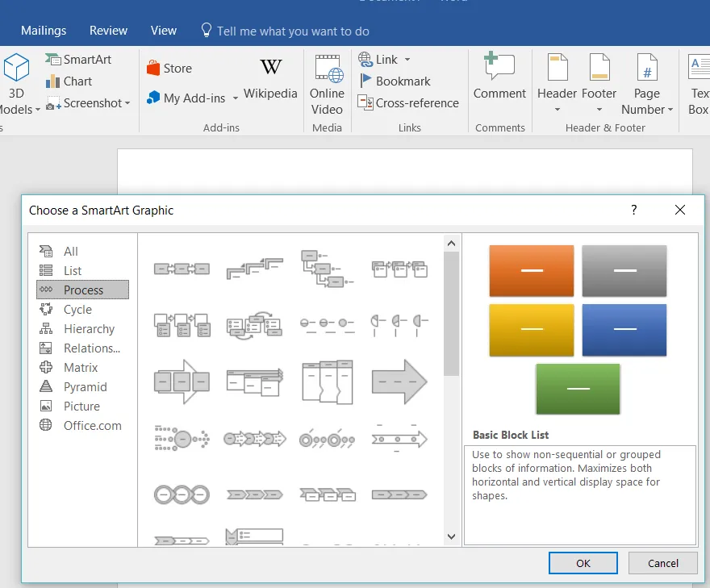The image size is (710, 588).
Task: Cancel the SmartArt dialog
Action: (662, 563)
